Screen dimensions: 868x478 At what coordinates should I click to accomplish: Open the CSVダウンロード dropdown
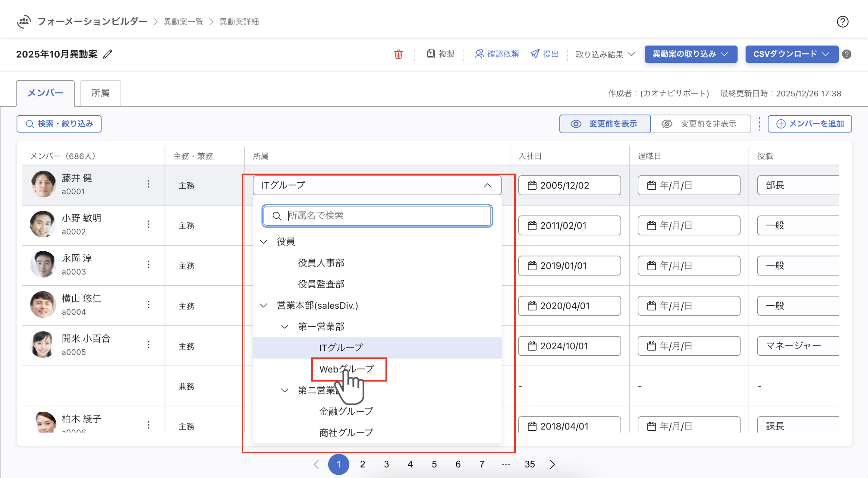pyautogui.click(x=791, y=54)
